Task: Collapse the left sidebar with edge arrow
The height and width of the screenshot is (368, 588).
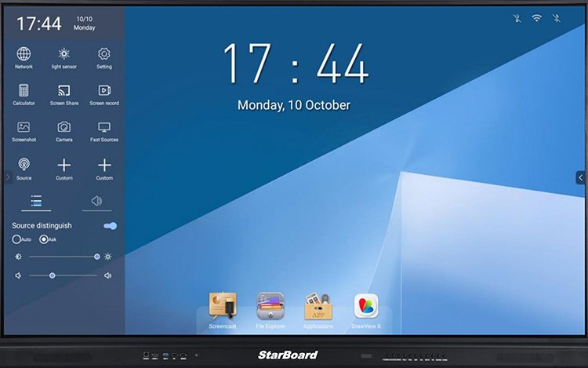Action: click(x=8, y=177)
